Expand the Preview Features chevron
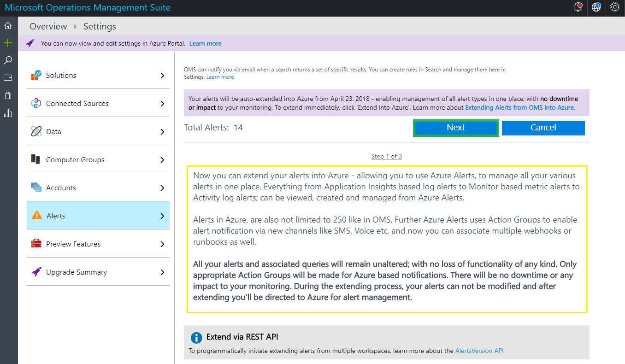 click(x=162, y=244)
